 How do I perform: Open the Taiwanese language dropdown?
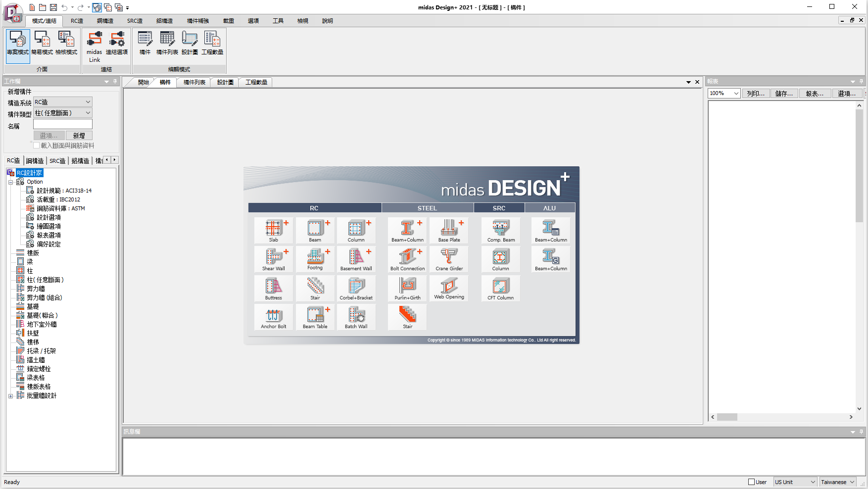[838, 482]
